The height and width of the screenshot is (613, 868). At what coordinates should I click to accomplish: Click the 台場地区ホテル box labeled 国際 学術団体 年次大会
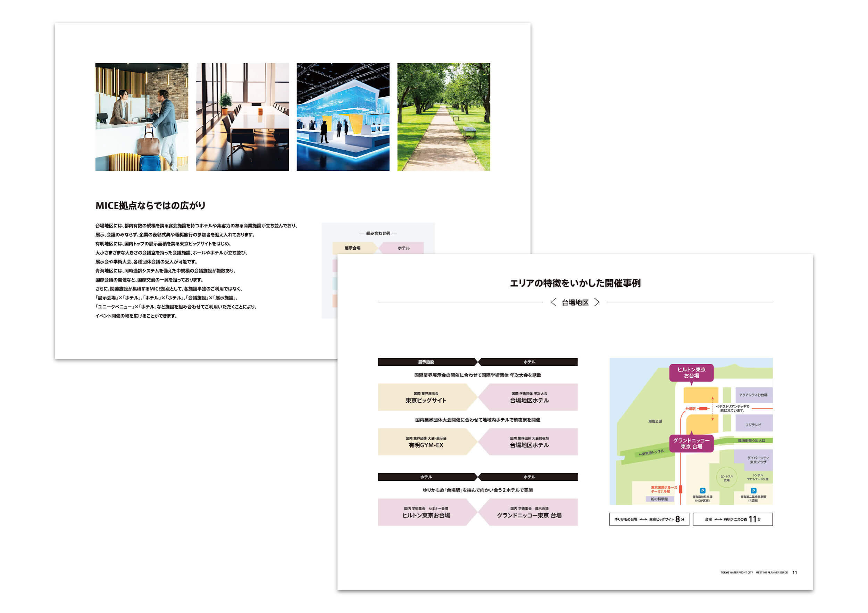pyautogui.click(x=528, y=397)
